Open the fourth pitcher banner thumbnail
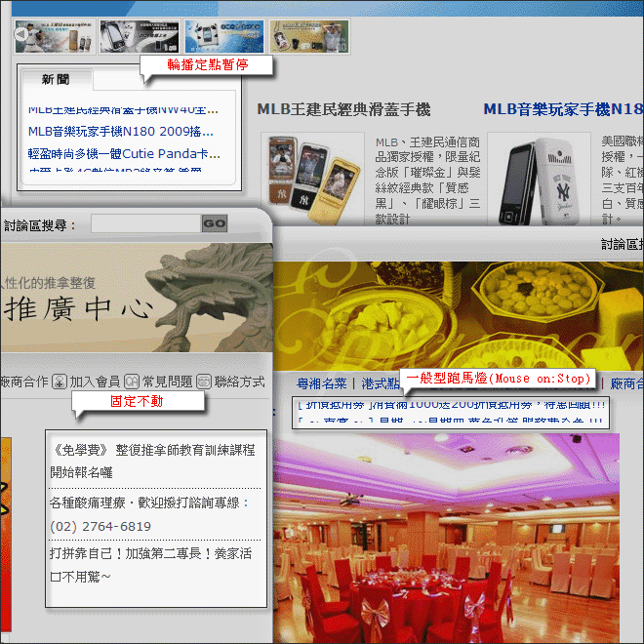 point(309,36)
